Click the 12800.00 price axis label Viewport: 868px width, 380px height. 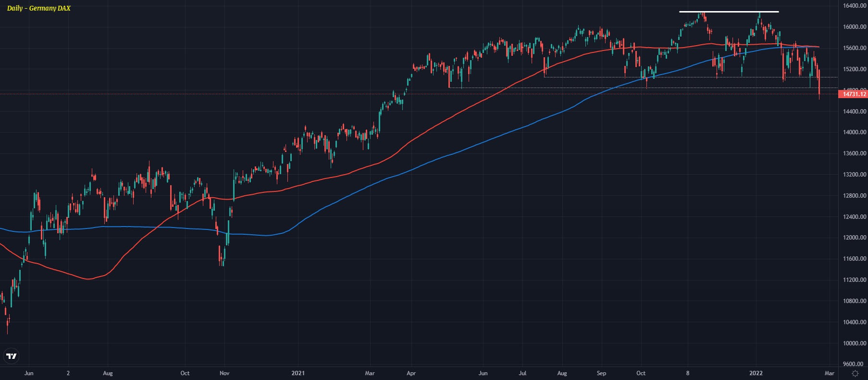pos(855,196)
